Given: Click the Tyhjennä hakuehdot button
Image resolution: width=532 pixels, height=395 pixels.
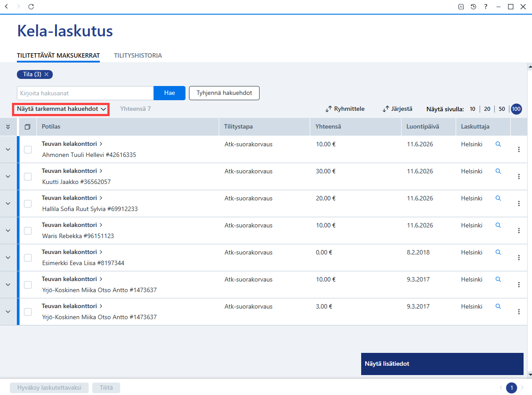Looking at the screenshot, I should [x=224, y=93].
